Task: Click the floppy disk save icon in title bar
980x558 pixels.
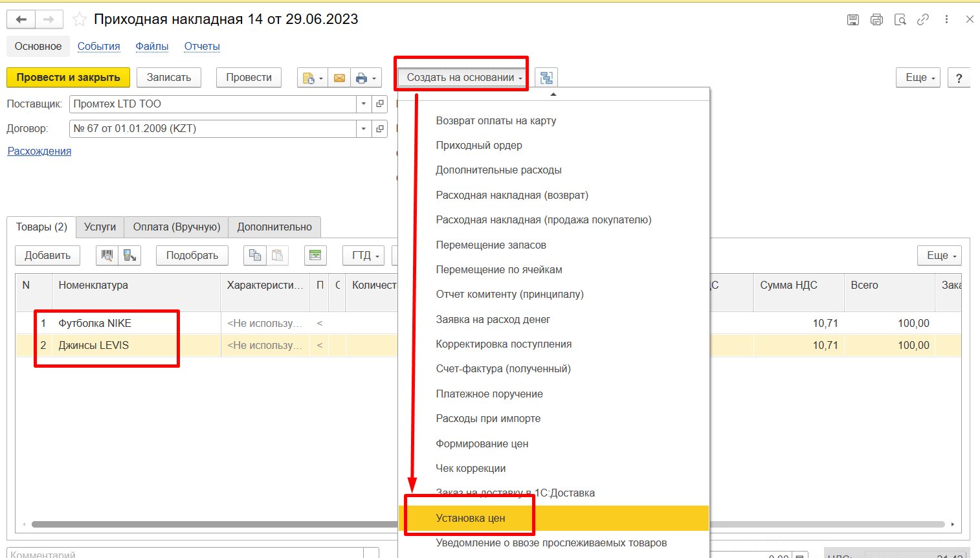Action: [x=853, y=19]
